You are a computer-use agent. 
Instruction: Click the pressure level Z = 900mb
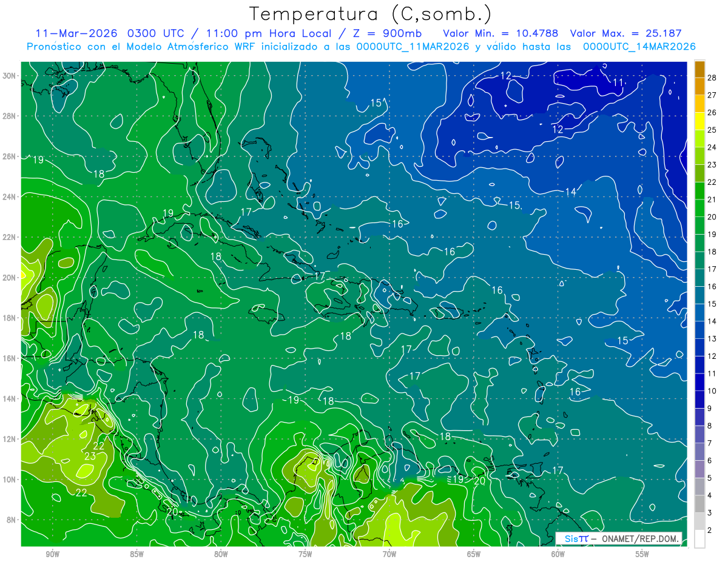coord(383,33)
